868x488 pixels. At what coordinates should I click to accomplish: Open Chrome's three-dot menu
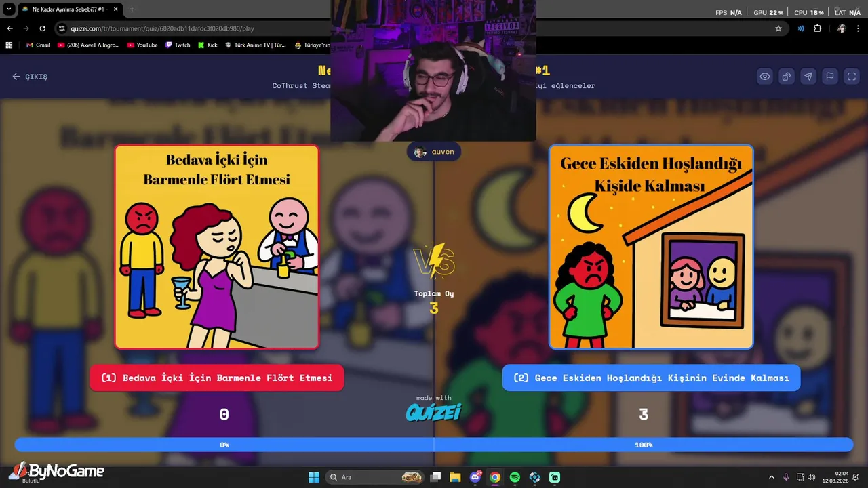(x=858, y=28)
